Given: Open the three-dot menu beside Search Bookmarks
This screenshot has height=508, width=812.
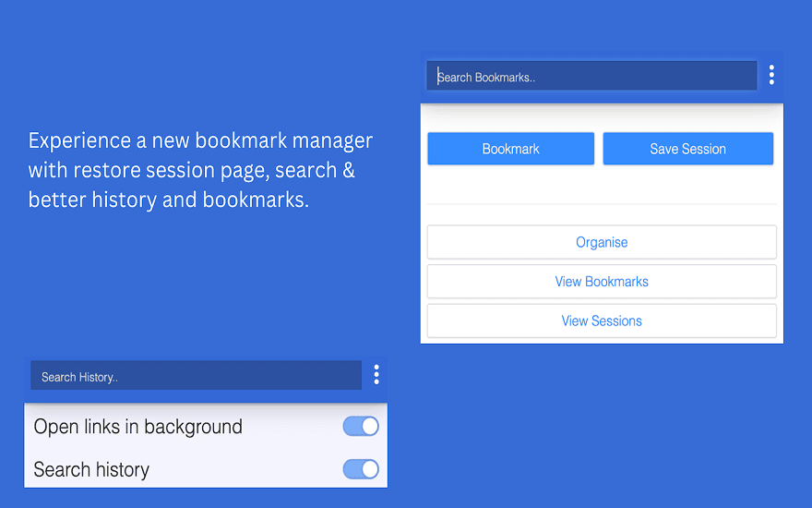Looking at the screenshot, I should (771, 75).
